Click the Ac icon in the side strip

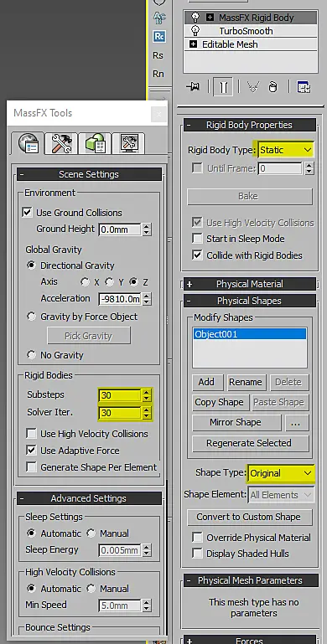click(158, 18)
